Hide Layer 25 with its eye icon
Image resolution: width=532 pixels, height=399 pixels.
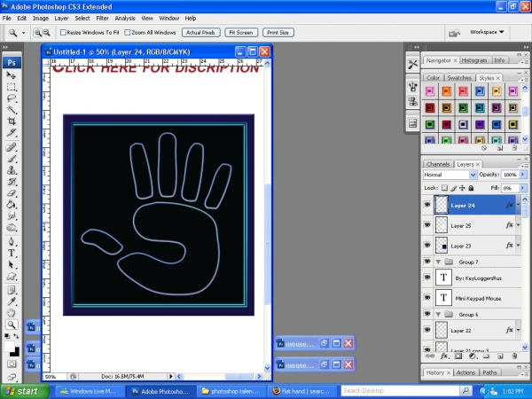[x=427, y=225]
